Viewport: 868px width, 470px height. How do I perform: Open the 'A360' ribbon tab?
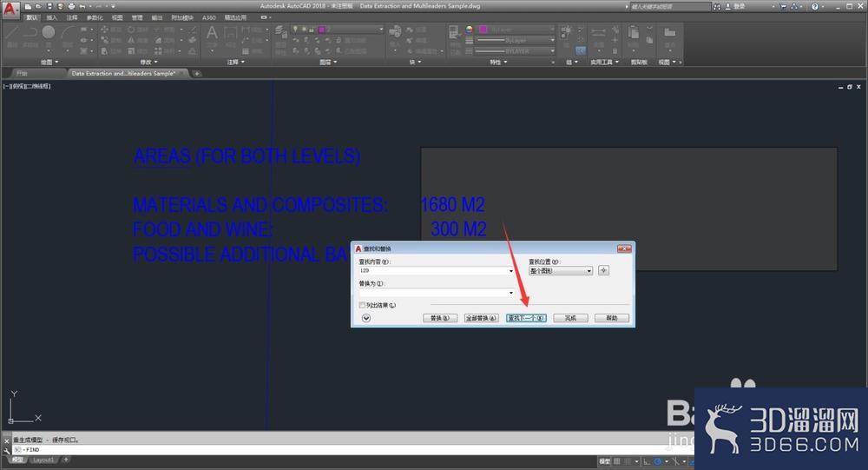click(x=208, y=17)
